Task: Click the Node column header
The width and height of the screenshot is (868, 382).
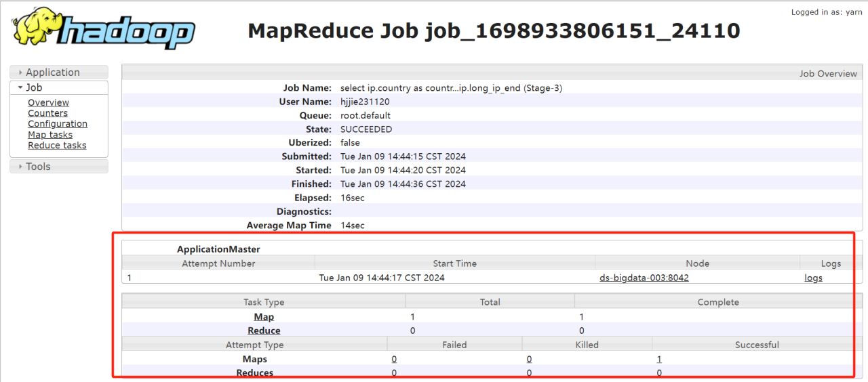Action: tap(698, 263)
